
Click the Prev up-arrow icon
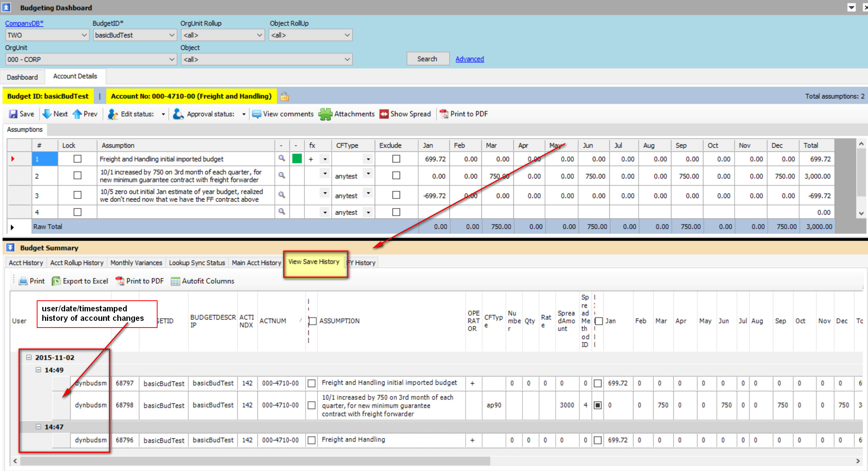click(77, 114)
